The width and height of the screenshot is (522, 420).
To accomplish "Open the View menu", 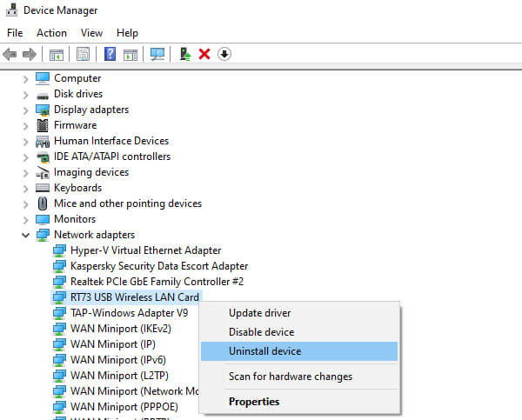I will [91, 33].
